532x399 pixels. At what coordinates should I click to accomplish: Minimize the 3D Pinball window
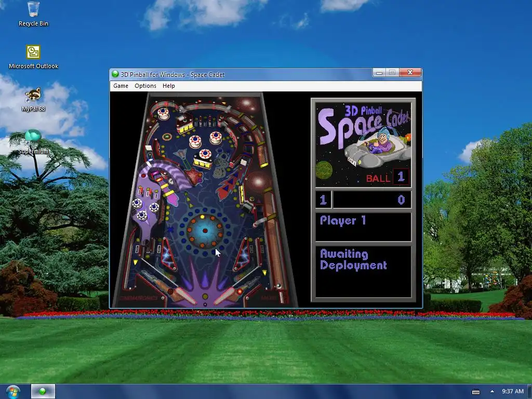point(379,72)
